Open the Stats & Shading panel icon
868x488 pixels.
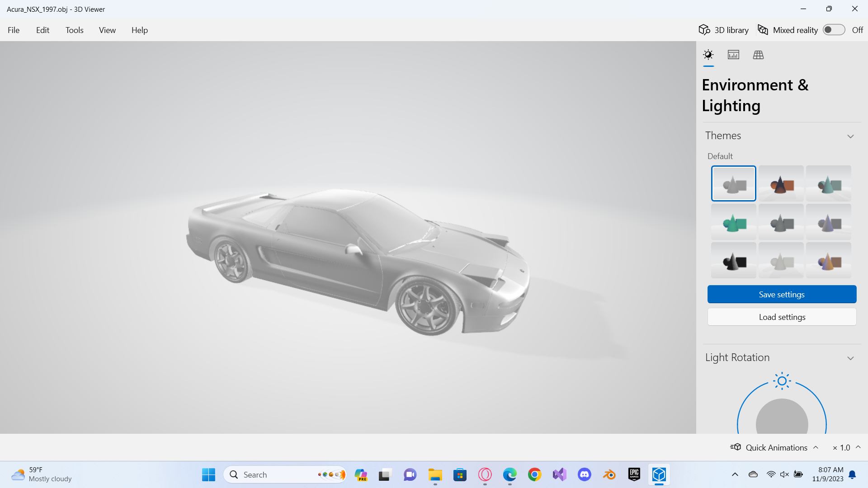[733, 55]
